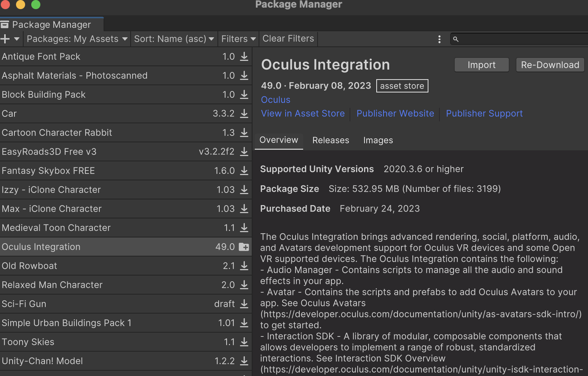Download the Antique Font Pack asset
The width and height of the screenshot is (588, 376).
(x=244, y=56)
